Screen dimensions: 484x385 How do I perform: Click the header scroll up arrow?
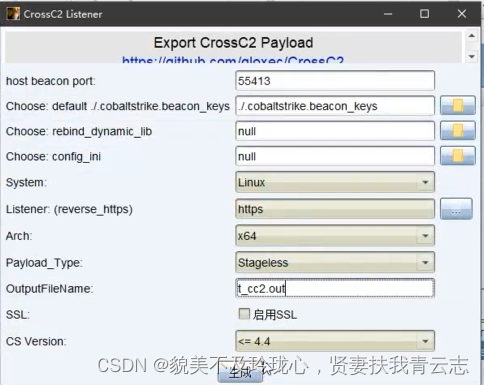click(472, 36)
